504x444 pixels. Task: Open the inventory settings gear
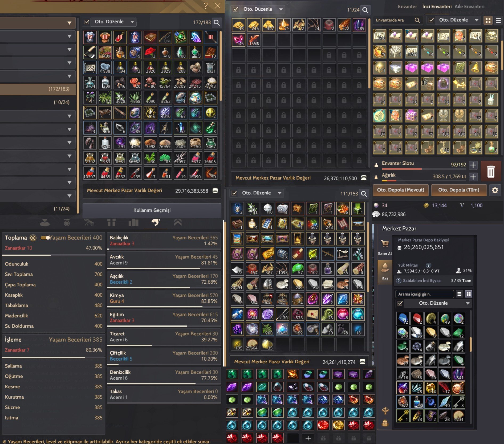(495, 190)
